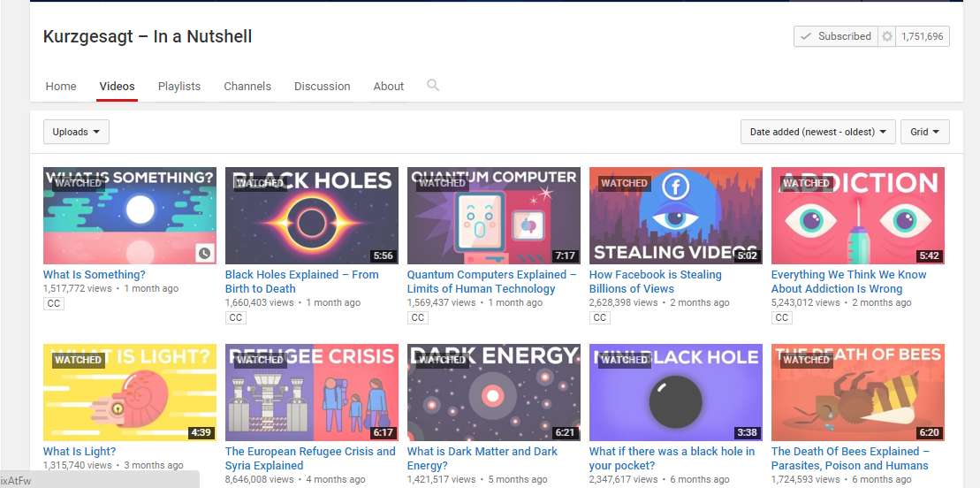Viewport: 980px width, 488px height.
Task: Open Black Holes Explained video title
Action: click(302, 281)
